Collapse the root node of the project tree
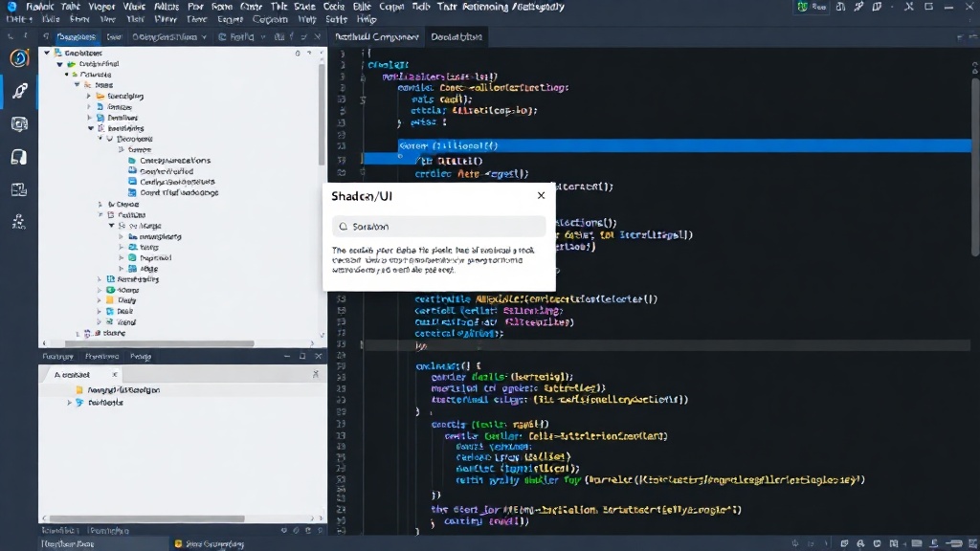Screen dimensions: 980x551 (x=47, y=54)
